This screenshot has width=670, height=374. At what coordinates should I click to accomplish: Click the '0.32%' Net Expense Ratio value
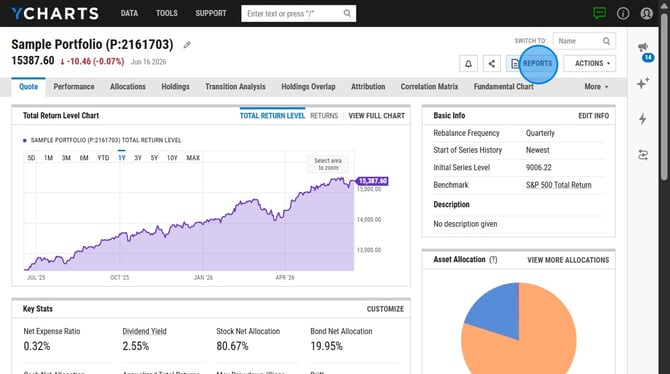coord(37,346)
